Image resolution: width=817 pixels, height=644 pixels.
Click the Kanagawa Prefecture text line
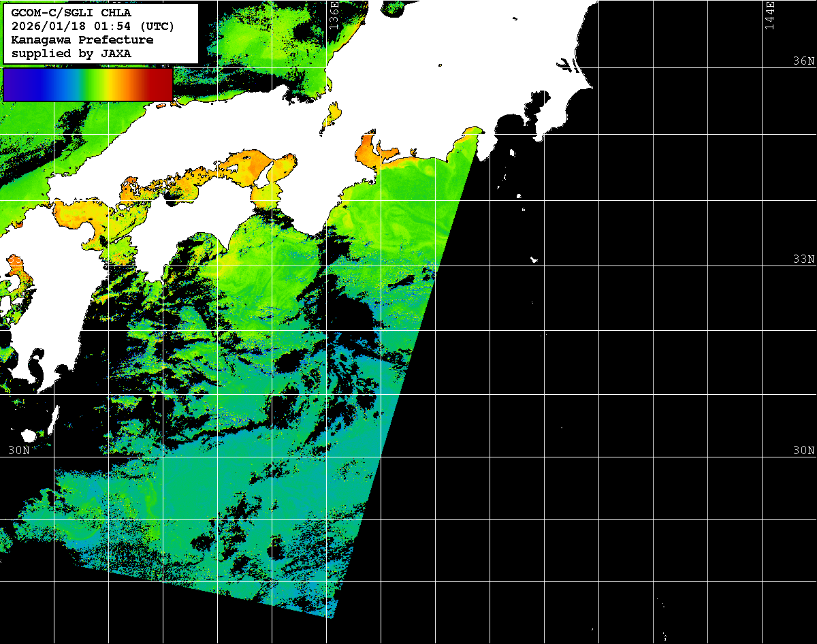[82, 39]
